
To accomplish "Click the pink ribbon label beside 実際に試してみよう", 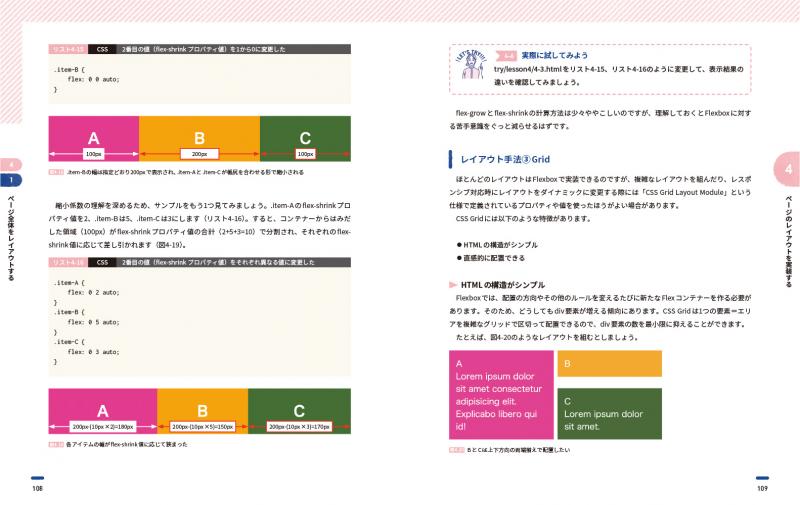I will coord(506,55).
